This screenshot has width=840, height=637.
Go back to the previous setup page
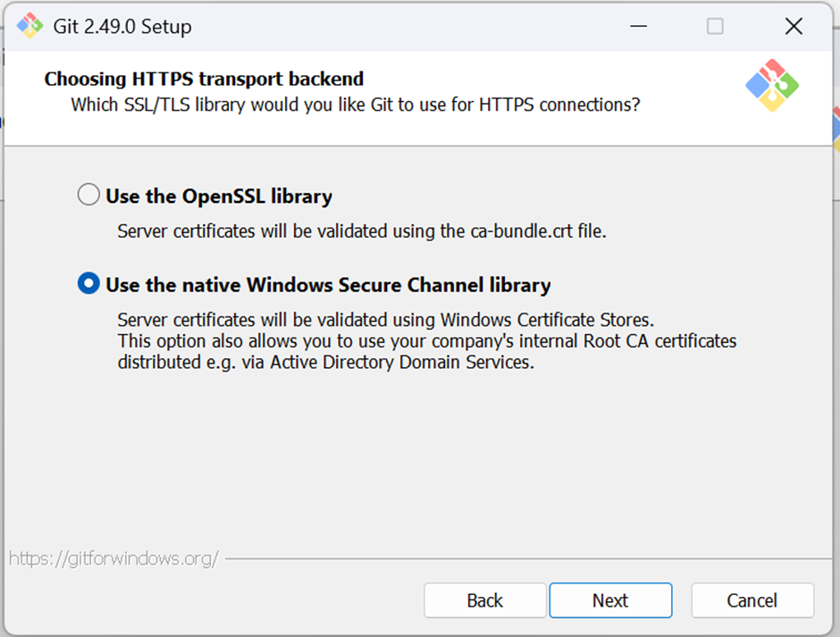[x=485, y=600]
